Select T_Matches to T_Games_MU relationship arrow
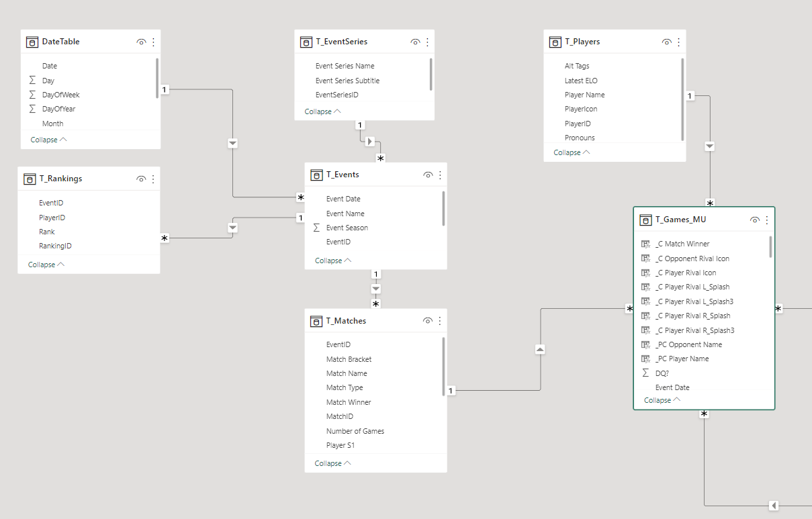This screenshot has width=812, height=519. click(540, 349)
